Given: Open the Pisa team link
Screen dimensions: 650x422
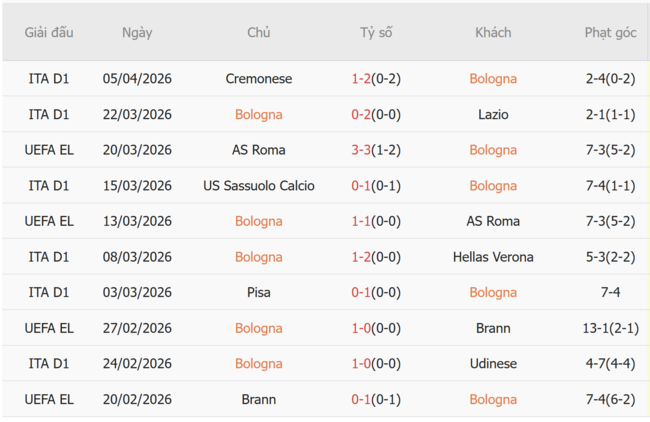Looking at the screenshot, I should tap(259, 293).
